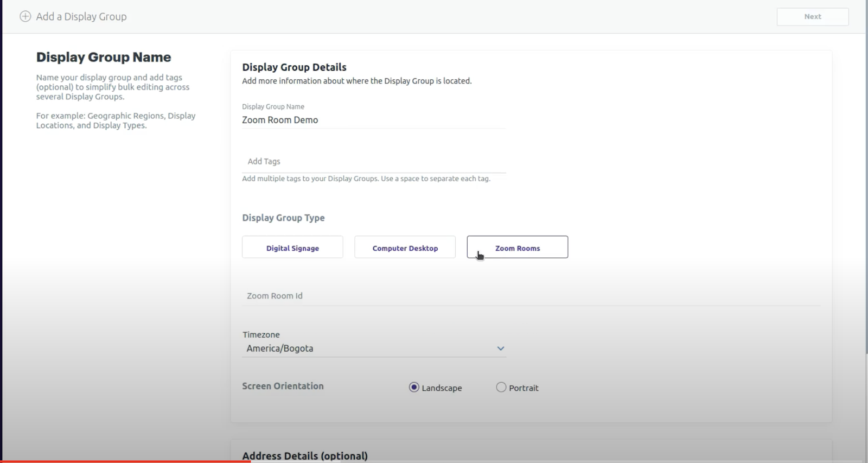868x463 pixels.
Task: Click the Next button
Action: pyautogui.click(x=813, y=17)
